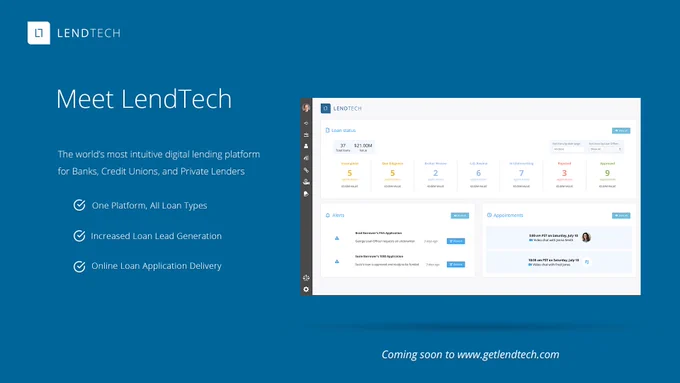
Task: Click the View all button in Loan status panel
Action: coord(621,131)
